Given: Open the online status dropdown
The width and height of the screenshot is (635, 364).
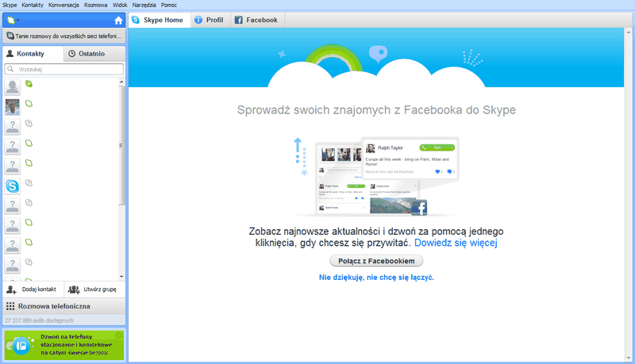Looking at the screenshot, I should [x=13, y=21].
